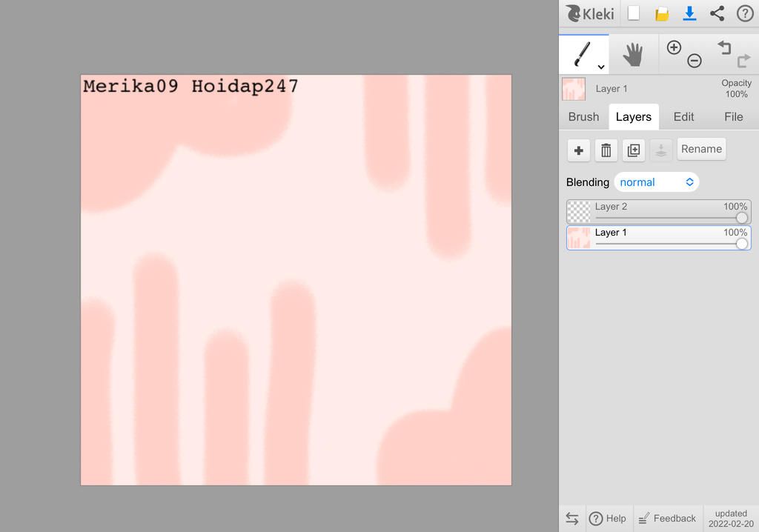The height and width of the screenshot is (532, 759).
Task: Zoom out with the minus icon
Action: tap(694, 61)
